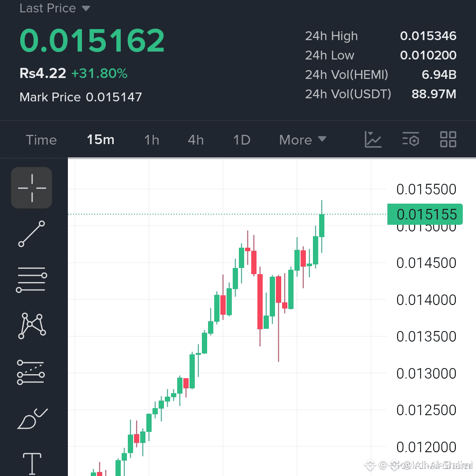The width and height of the screenshot is (476, 476).
Task: Open the Last Price dropdown
Action: coord(55,8)
